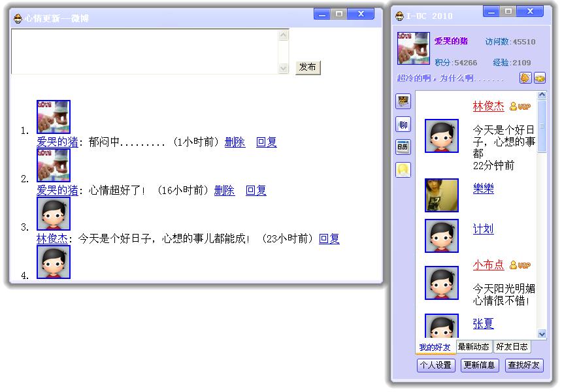This screenshot has height=392, width=562.
Task: Click 小布点's avatar in friend list
Action: click(x=442, y=283)
